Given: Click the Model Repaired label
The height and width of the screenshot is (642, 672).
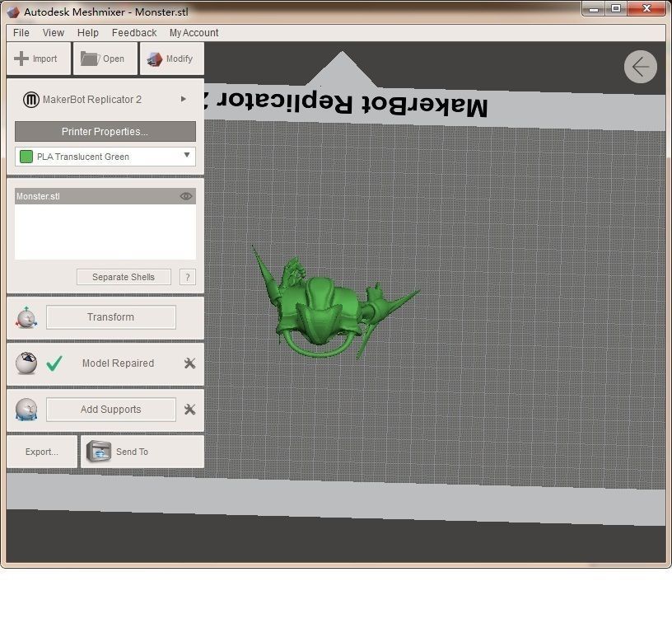Looking at the screenshot, I should [118, 363].
